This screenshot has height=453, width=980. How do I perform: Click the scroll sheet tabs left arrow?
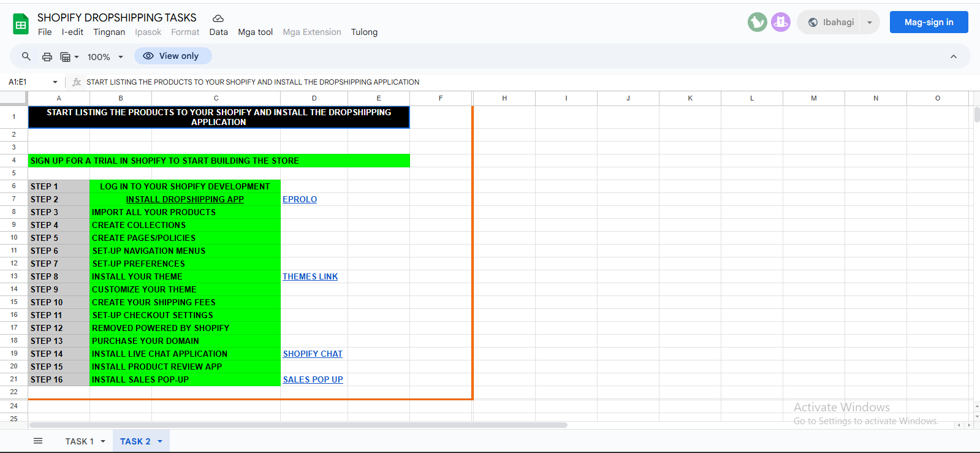point(959,425)
